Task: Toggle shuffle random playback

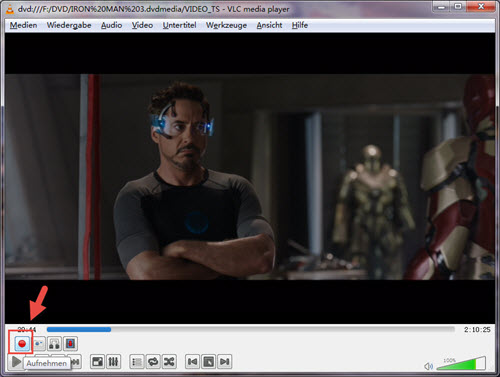Action: (x=169, y=362)
